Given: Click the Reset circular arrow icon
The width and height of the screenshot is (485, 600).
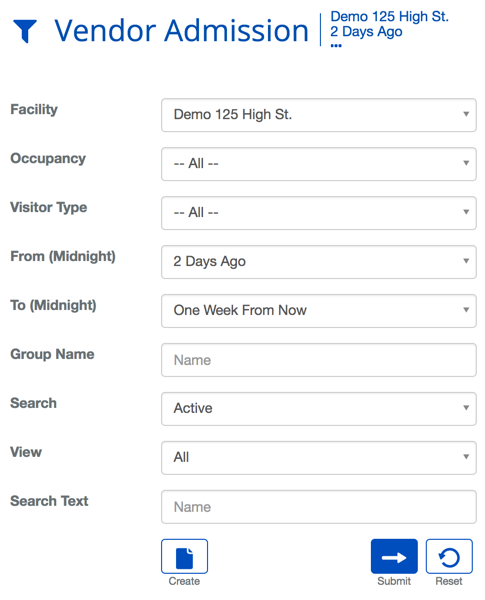Looking at the screenshot, I should click(x=449, y=556).
